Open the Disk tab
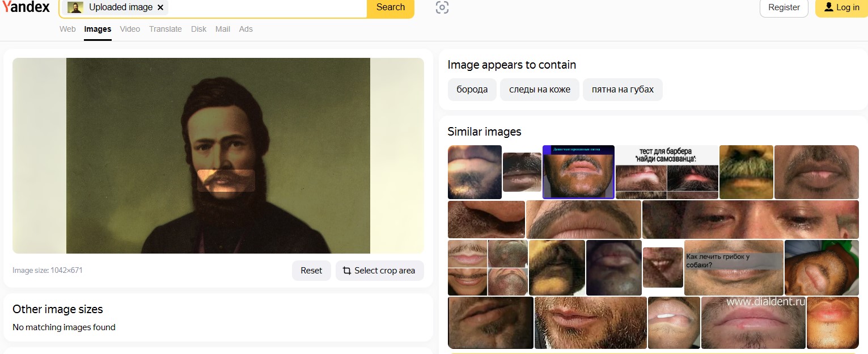Viewport: 868px width, 354px height. (x=199, y=29)
